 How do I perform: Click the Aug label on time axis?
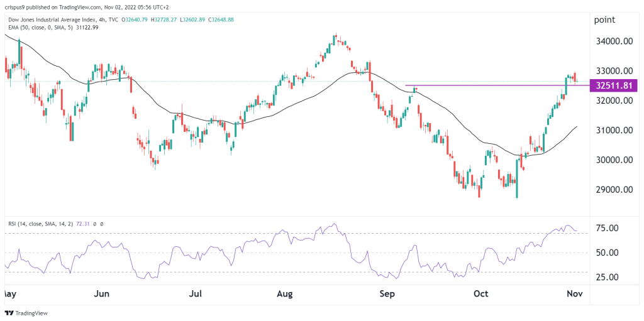point(285,294)
